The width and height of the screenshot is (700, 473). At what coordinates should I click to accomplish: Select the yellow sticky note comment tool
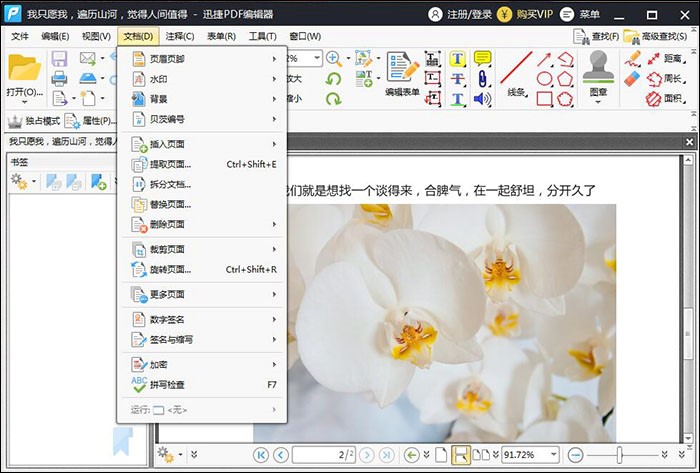(482, 59)
